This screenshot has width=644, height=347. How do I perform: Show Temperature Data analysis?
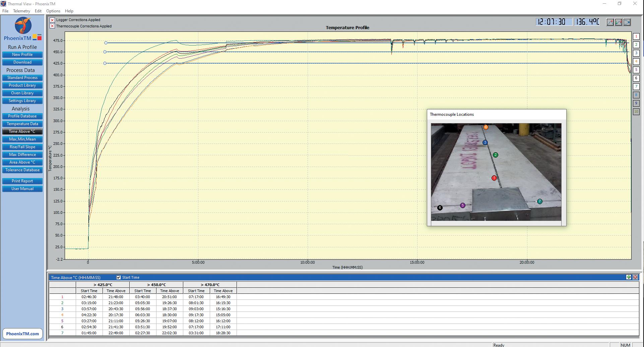22,124
